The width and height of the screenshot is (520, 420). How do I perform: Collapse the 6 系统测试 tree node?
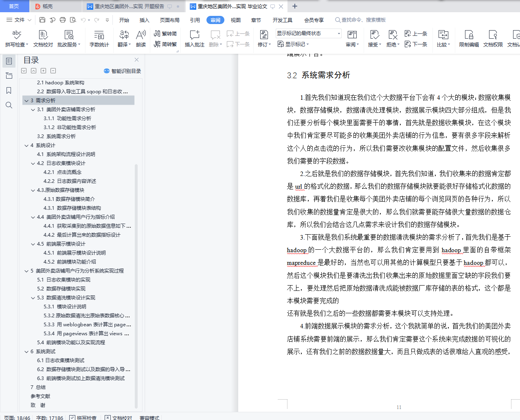(26, 352)
